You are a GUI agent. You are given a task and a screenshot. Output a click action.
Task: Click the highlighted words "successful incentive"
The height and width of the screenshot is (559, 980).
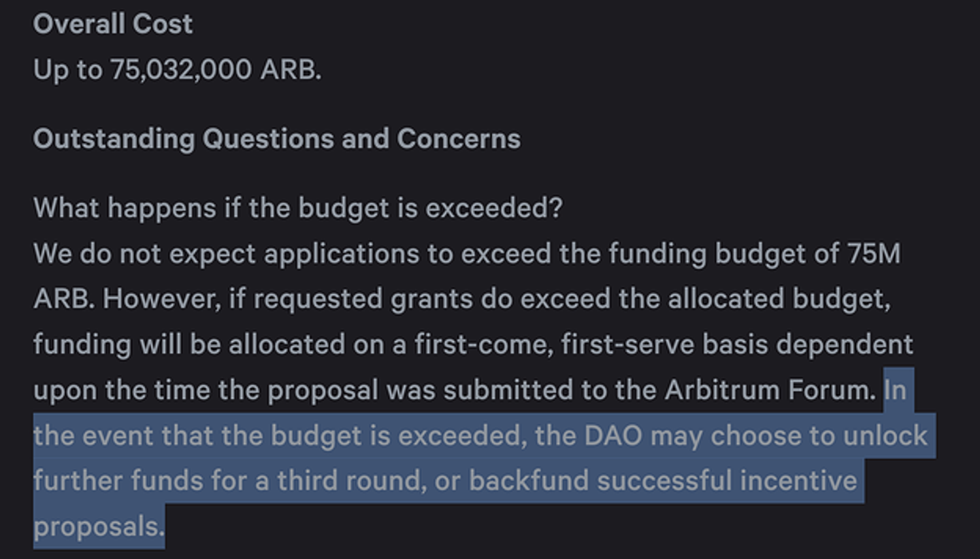pyautogui.click(x=727, y=481)
